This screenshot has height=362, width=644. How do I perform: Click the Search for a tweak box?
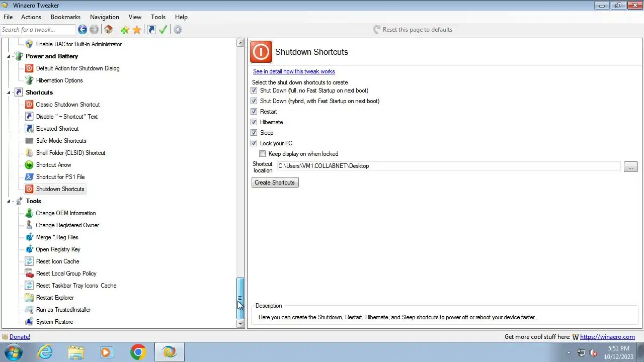coord(38,30)
